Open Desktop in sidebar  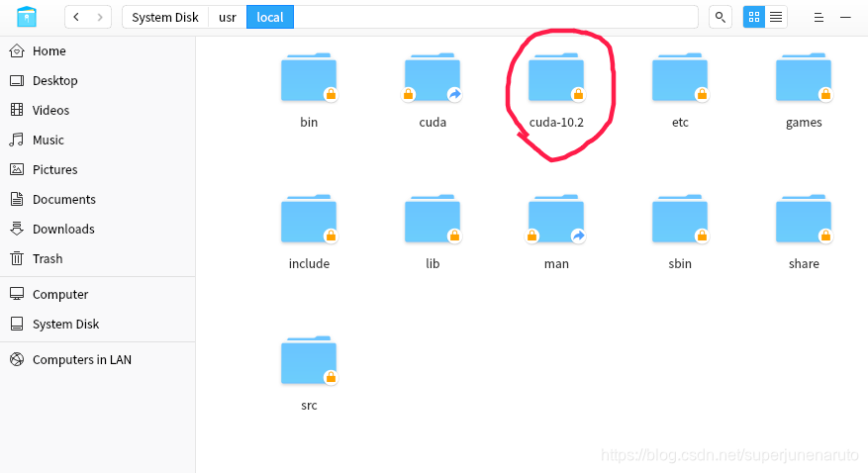pyautogui.click(x=97, y=81)
